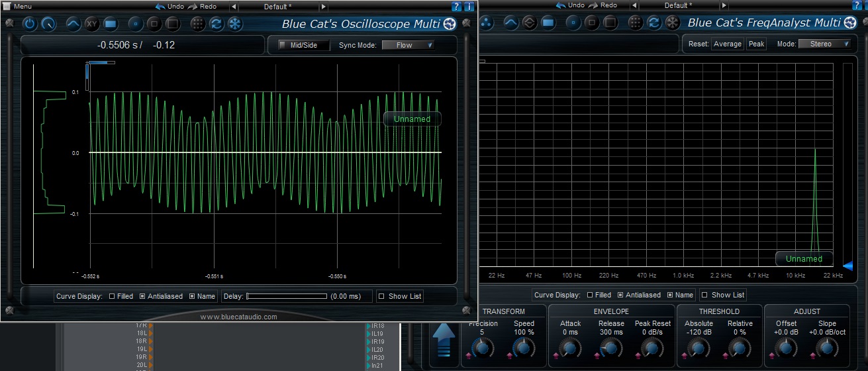The image size is (868, 371).
Task: Choose the medium window size icon in Oscilloscope
Action: 154,24
